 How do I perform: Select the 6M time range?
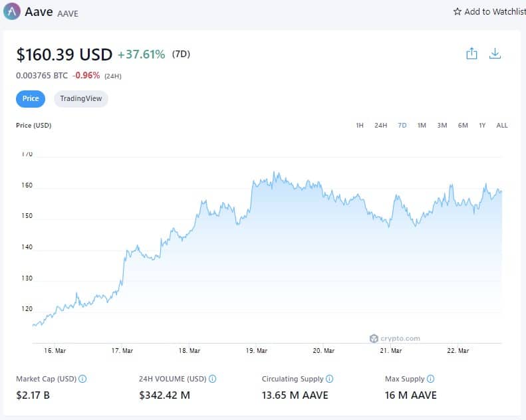[463, 126]
